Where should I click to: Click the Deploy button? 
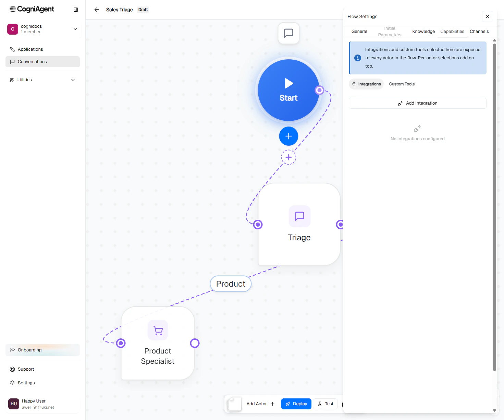(296, 404)
